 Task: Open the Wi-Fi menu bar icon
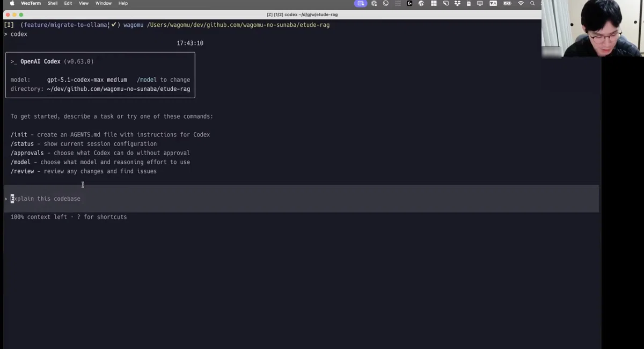coord(521,3)
